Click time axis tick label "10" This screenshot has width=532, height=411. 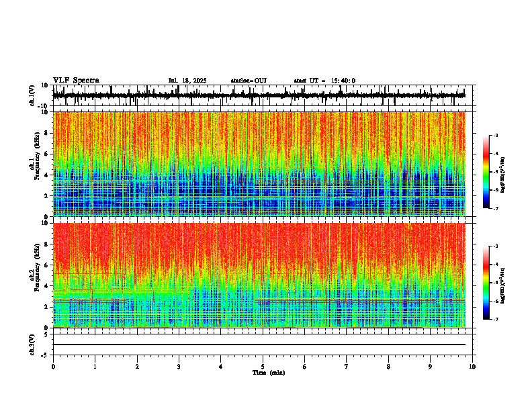click(472, 367)
